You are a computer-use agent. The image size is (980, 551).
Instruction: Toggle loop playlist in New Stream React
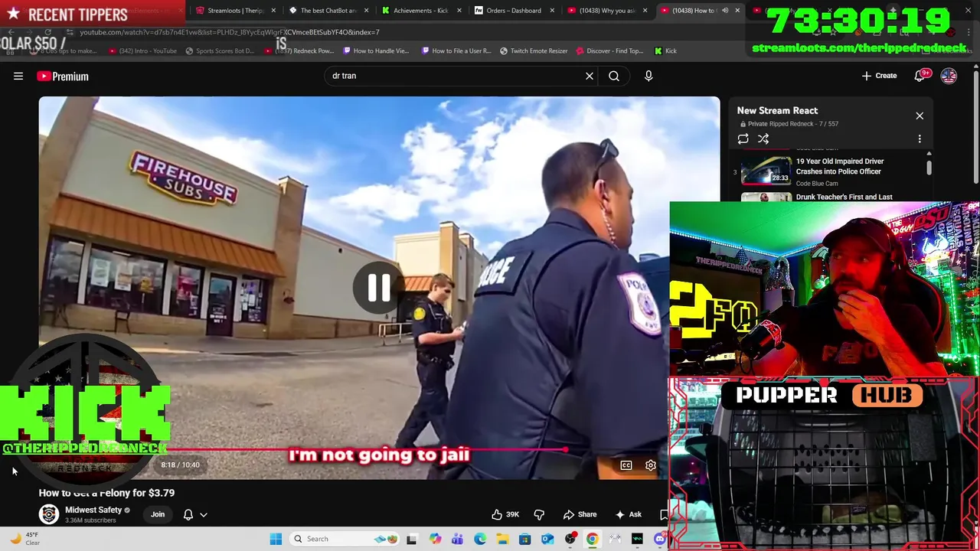click(743, 139)
